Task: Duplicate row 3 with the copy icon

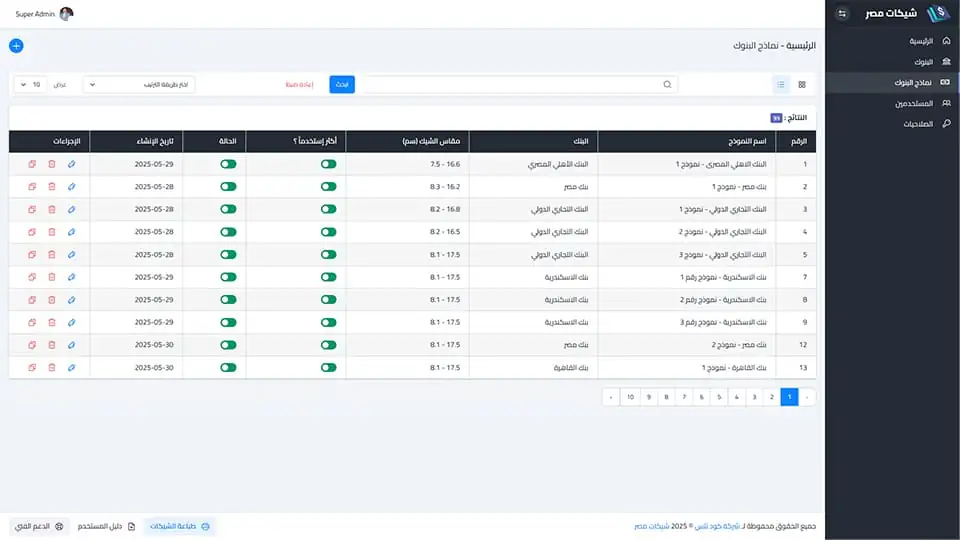Action: pos(32,209)
